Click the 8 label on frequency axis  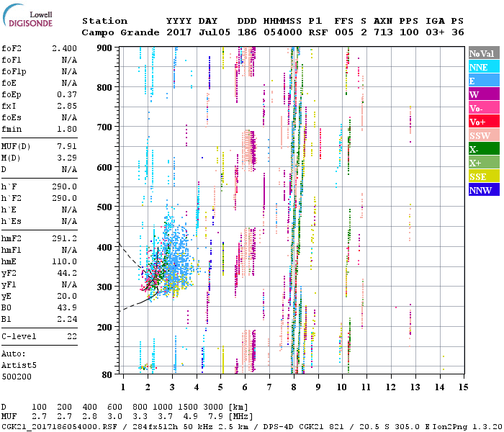pyautogui.click(x=294, y=387)
